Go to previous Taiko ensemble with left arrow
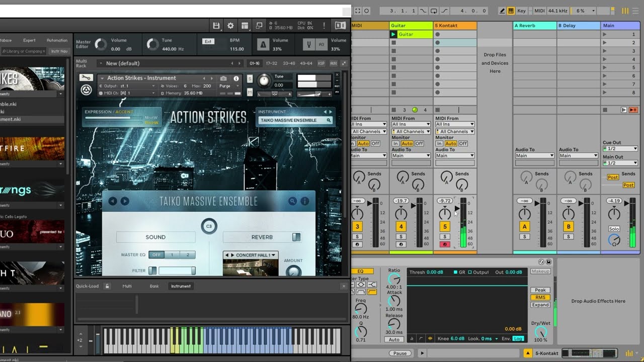 pos(113,201)
